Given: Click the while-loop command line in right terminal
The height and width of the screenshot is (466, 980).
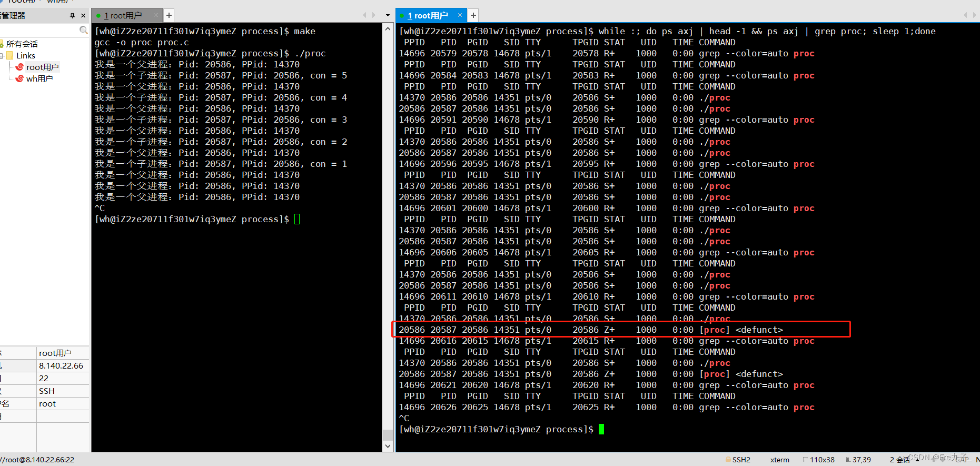Looking at the screenshot, I should [x=667, y=31].
